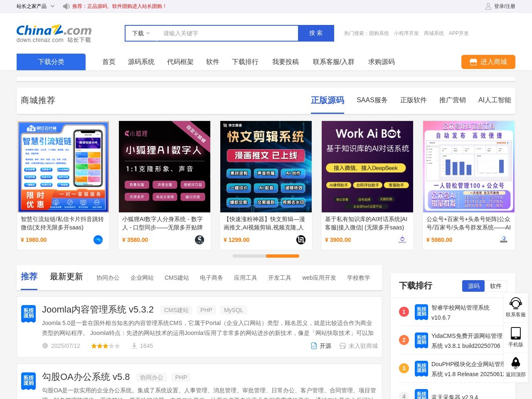Open the 站长之家产品 dropdown
Screen dimensions: 532x399
click(x=35, y=6)
